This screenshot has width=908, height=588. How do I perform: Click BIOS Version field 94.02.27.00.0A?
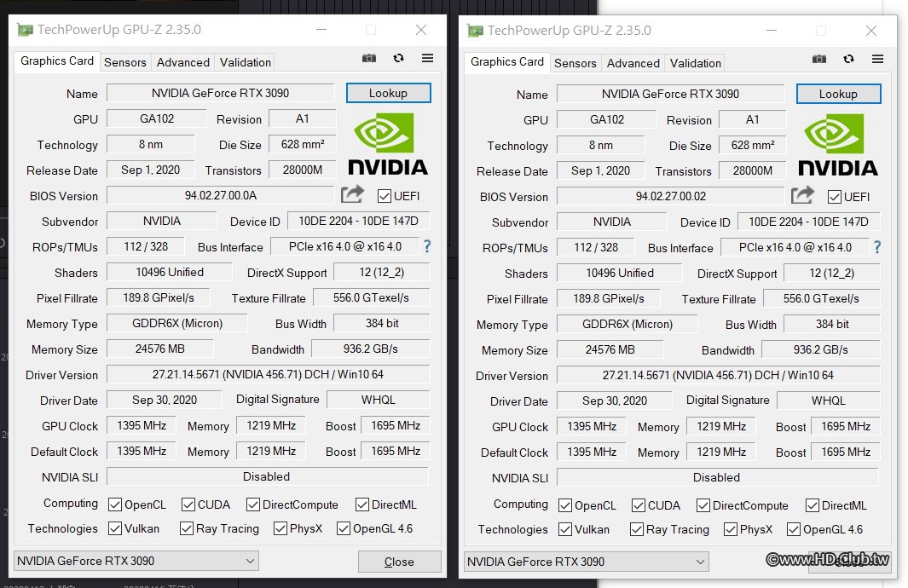(221, 195)
